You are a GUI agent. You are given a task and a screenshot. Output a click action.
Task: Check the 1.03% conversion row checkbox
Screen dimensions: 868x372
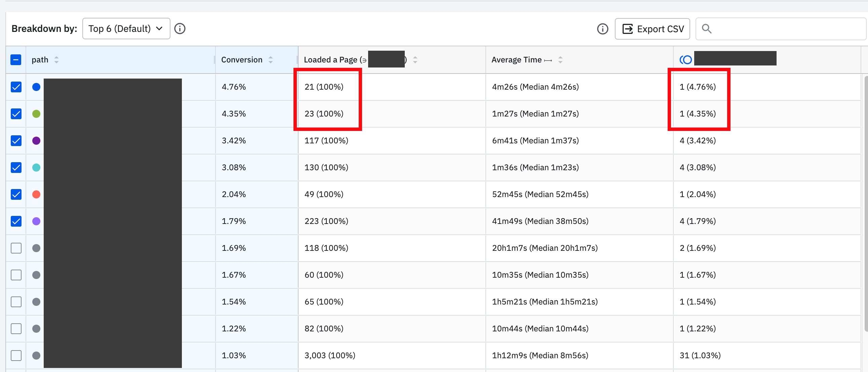coord(16,356)
